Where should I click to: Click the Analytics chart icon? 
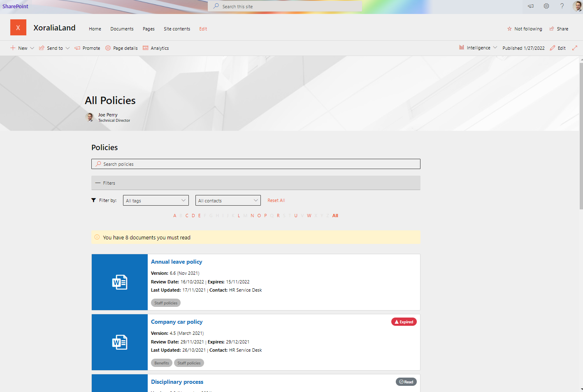click(x=146, y=48)
